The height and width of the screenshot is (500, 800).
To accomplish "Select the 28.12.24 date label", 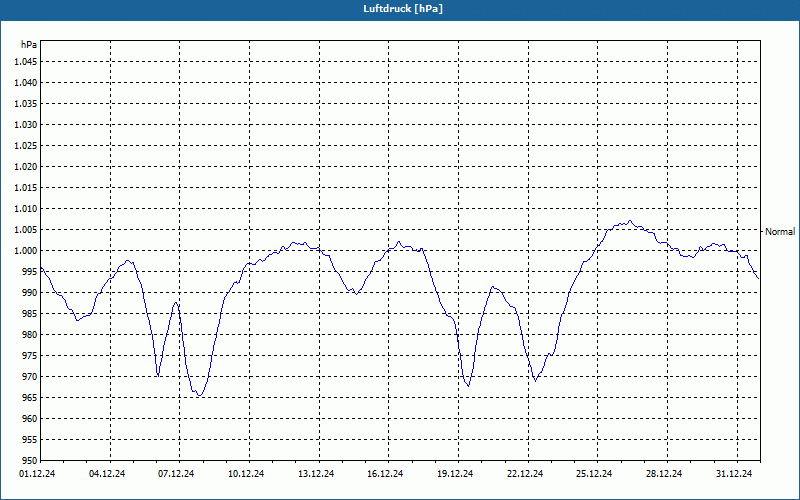I will [x=664, y=474].
